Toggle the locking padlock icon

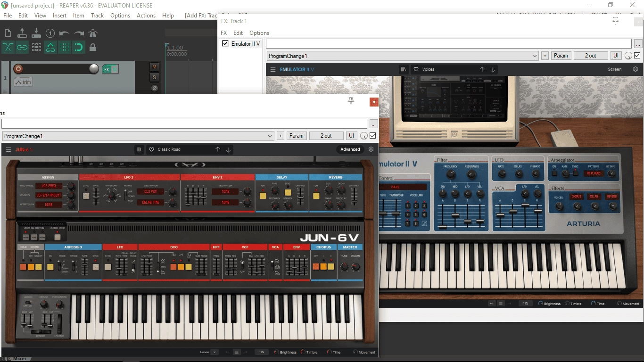[x=93, y=47]
